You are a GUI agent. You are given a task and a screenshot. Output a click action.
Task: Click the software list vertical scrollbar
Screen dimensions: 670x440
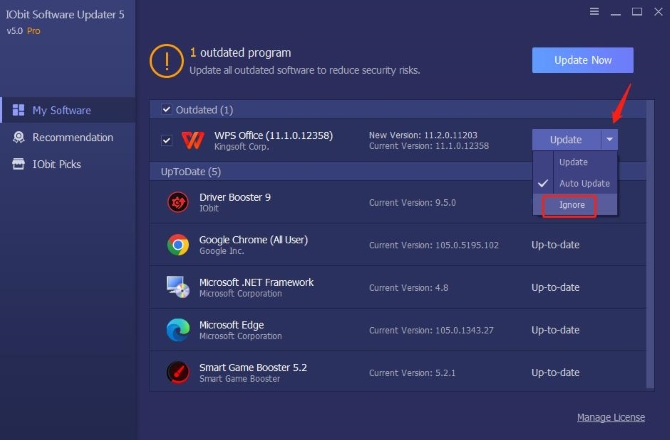tap(650, 244)
